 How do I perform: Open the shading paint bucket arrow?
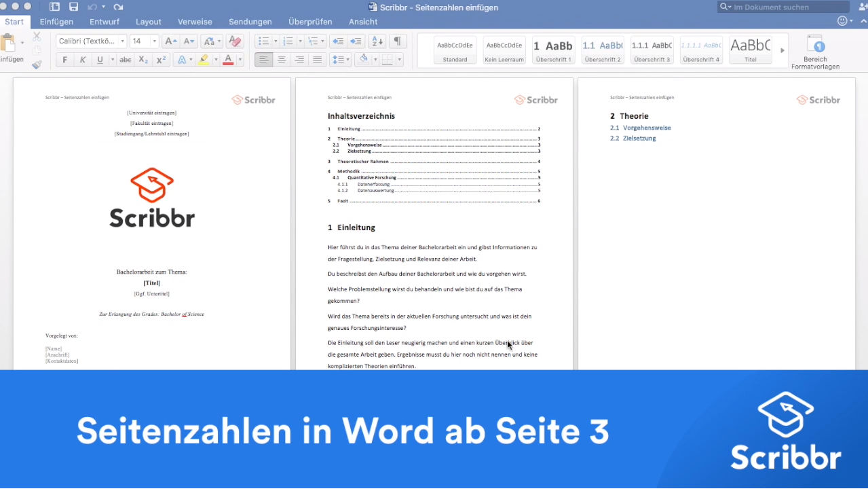pyautogui.click(x=374, y=60)
